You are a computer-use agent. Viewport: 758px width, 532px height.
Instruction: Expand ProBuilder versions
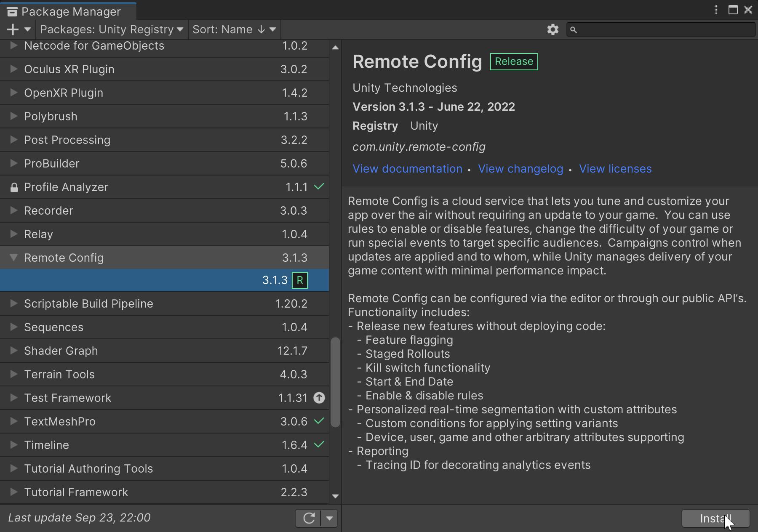point(13,163)
